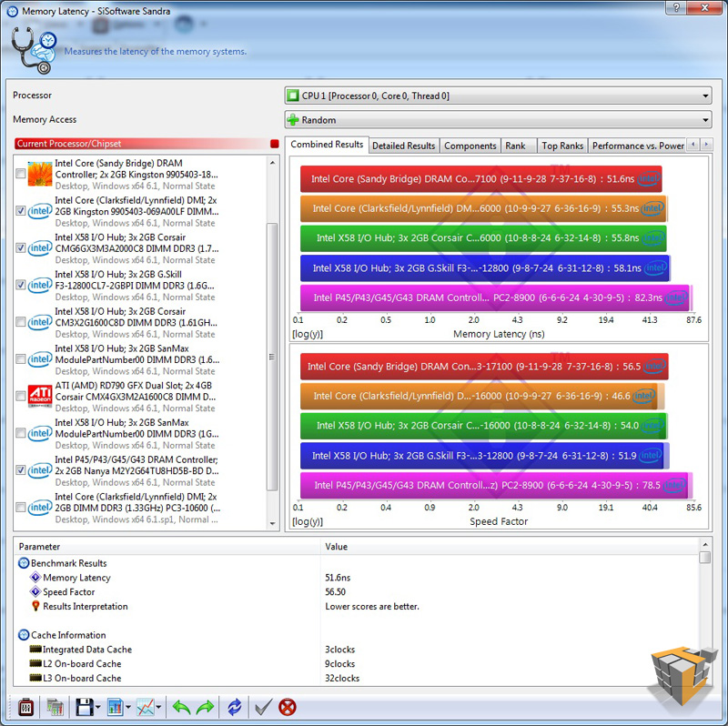Click the grey checkmark OK icon
This screenshot has height=726, width=728.
[x=263, y=708]
